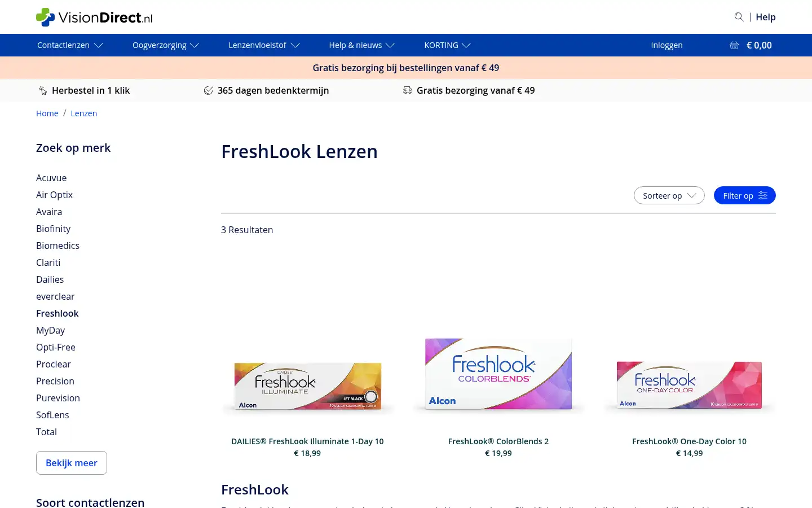
Task: Select Freshlook brand
Action: point(57,313)
